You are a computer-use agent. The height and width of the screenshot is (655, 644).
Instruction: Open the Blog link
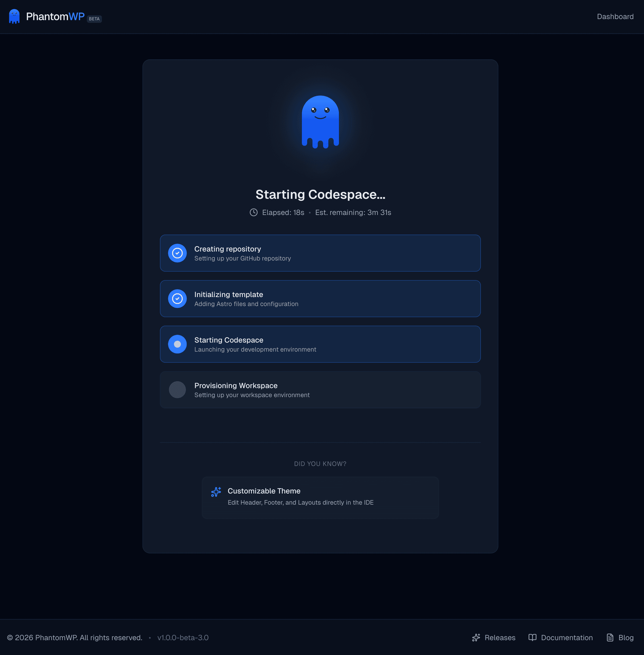(x=627, y=638)
